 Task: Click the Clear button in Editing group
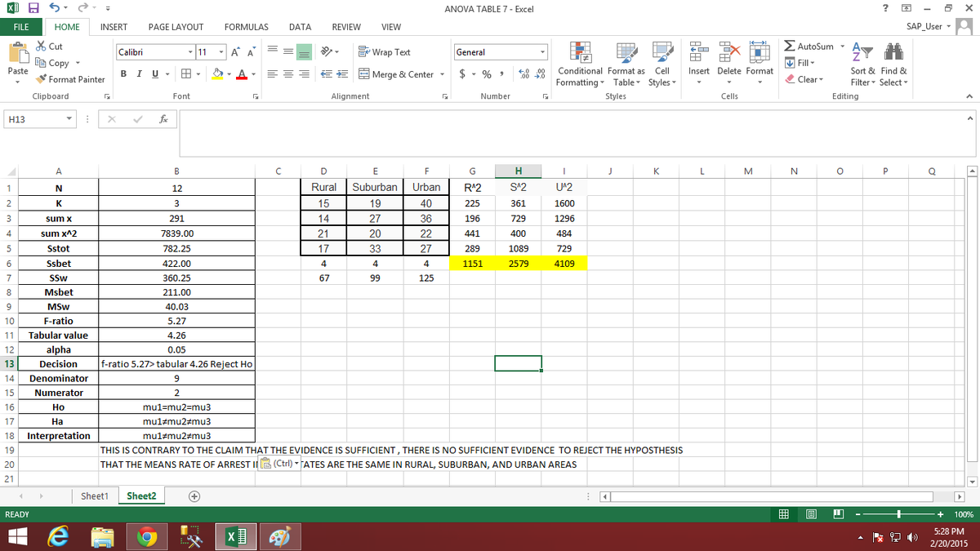pyautogui.click(x=804, y=79)
